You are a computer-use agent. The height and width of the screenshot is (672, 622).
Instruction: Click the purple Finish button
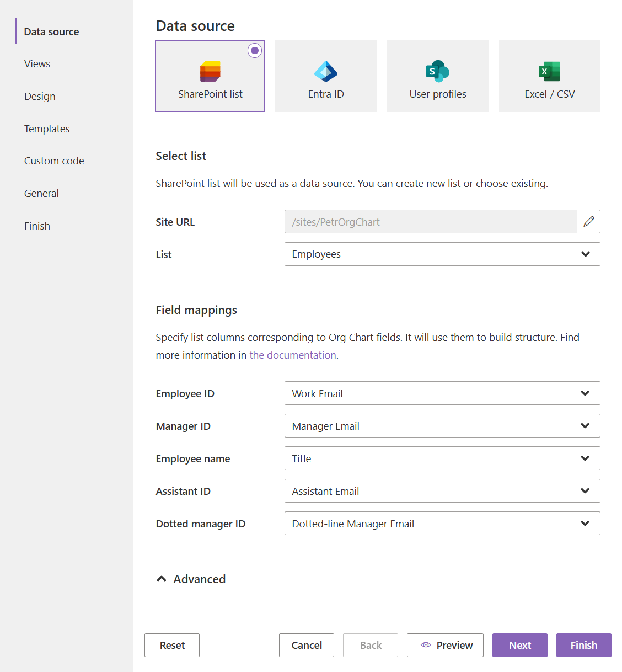584,645
